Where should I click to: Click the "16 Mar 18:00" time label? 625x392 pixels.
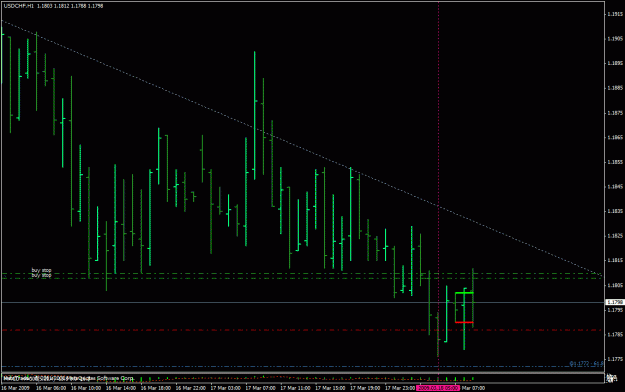[156, 388]
